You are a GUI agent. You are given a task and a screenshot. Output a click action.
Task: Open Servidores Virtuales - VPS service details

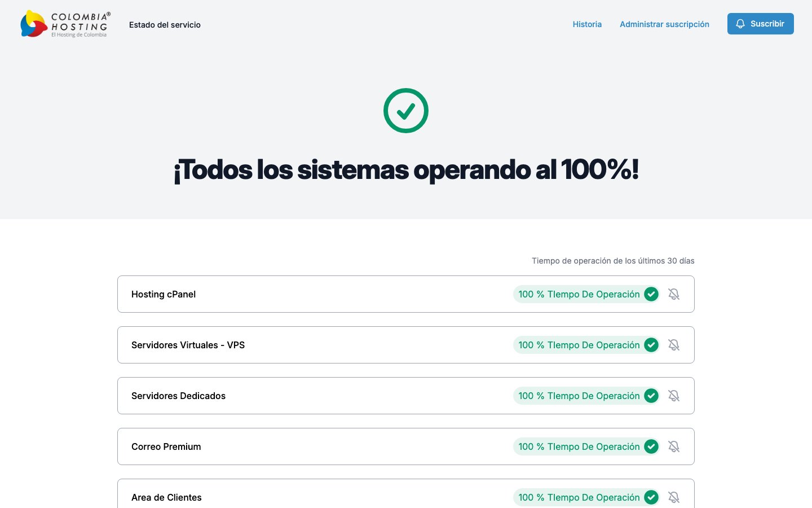[x=188, y=345]
